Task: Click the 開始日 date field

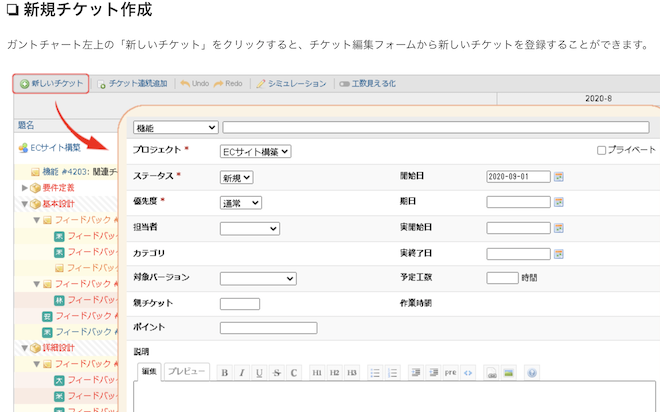Action: (518, 177)
